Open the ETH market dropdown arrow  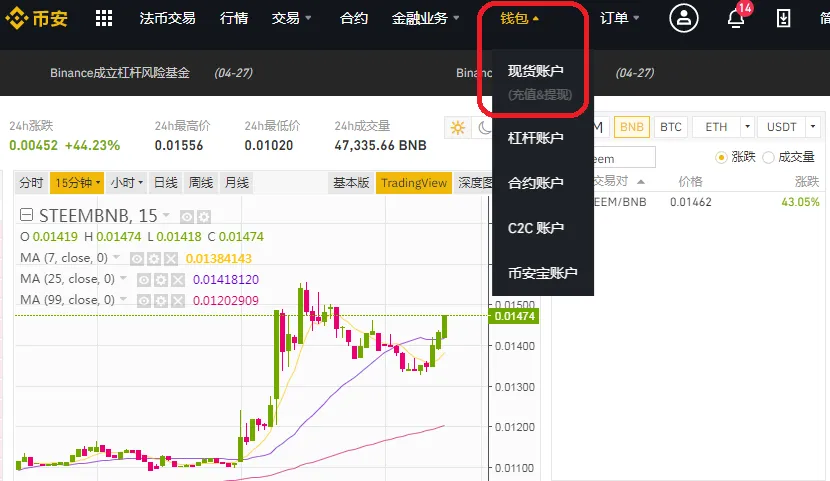[747, 127]
